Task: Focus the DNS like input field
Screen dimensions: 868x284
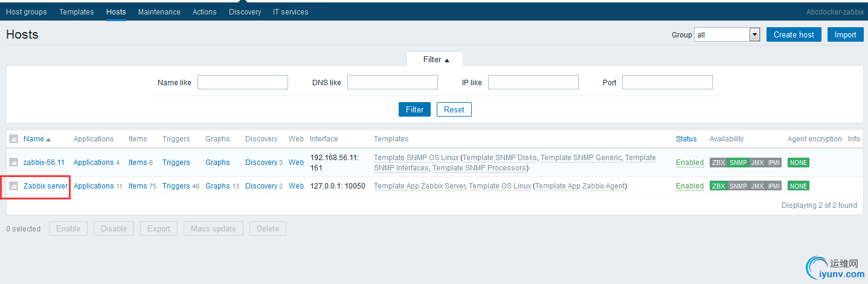Action: click(393, 82)
